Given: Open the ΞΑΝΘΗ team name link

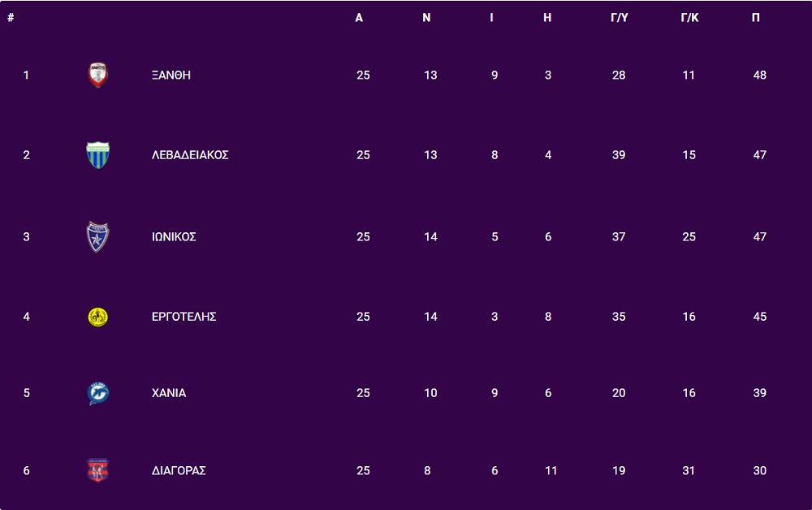Looking at the screenshot, I should click(x=171, y=75).
